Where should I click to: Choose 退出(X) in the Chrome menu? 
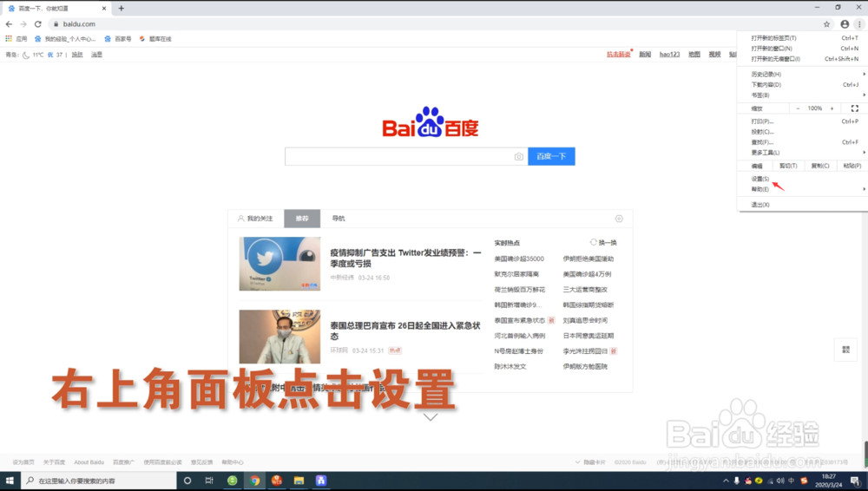[x=803, y=205]
